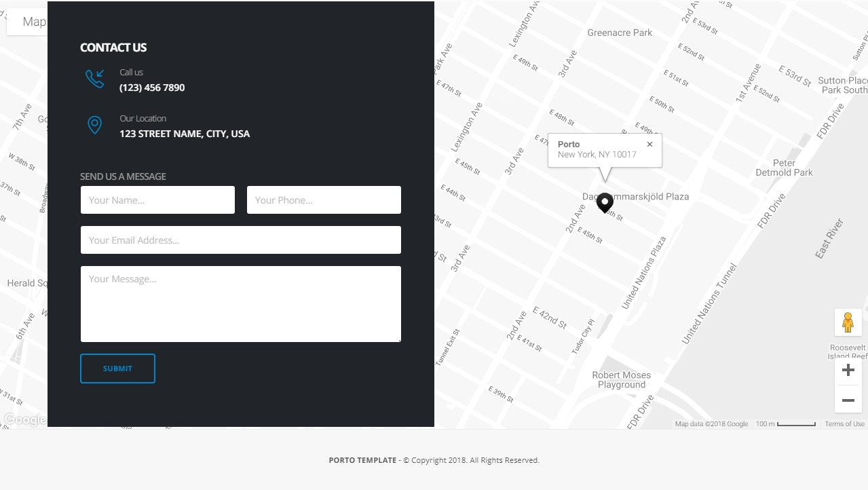868x490 pixels.
Task: Open the Terms of Use link
Action: coord(844,424)
